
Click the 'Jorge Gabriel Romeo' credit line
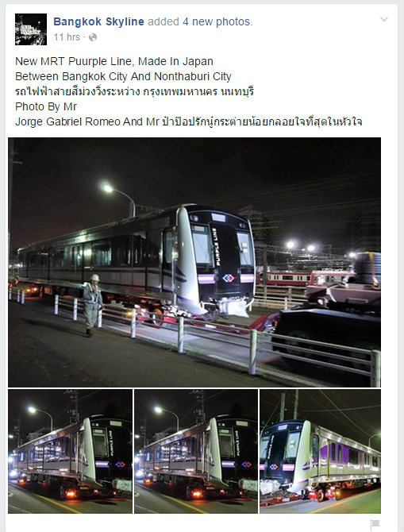coord(189,121)
